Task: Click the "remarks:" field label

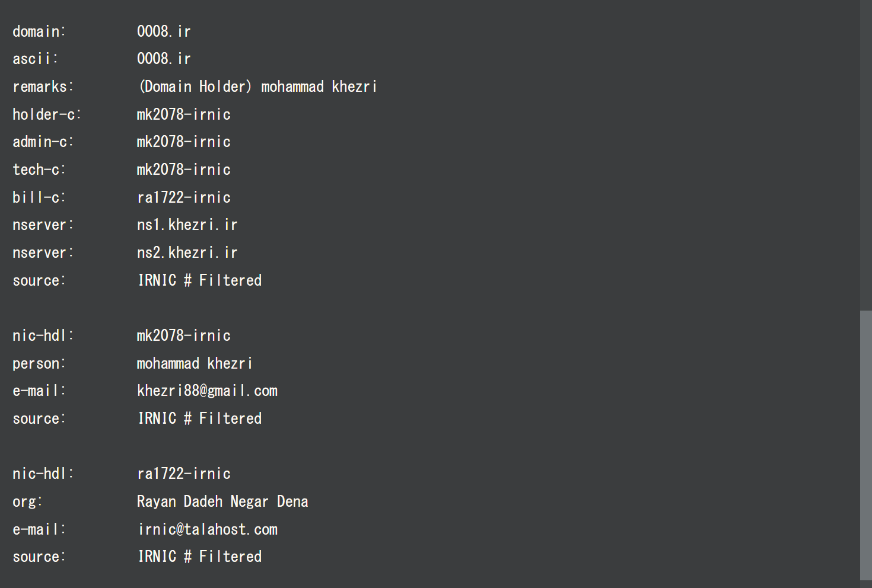Action: (43, 87)
